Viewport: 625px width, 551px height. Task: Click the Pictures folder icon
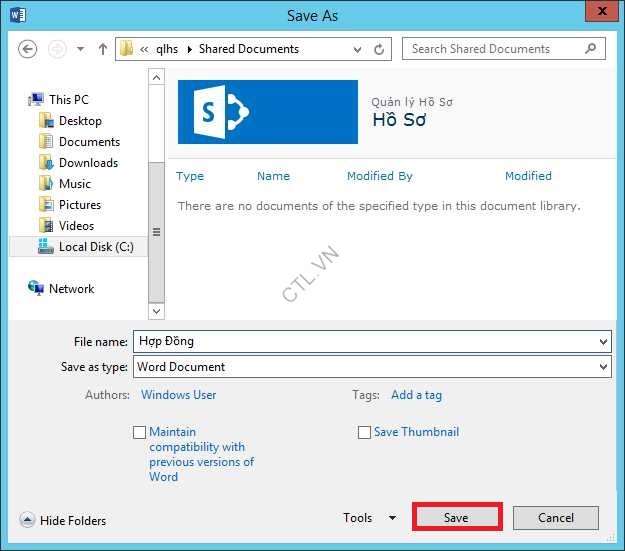(46, 205)
